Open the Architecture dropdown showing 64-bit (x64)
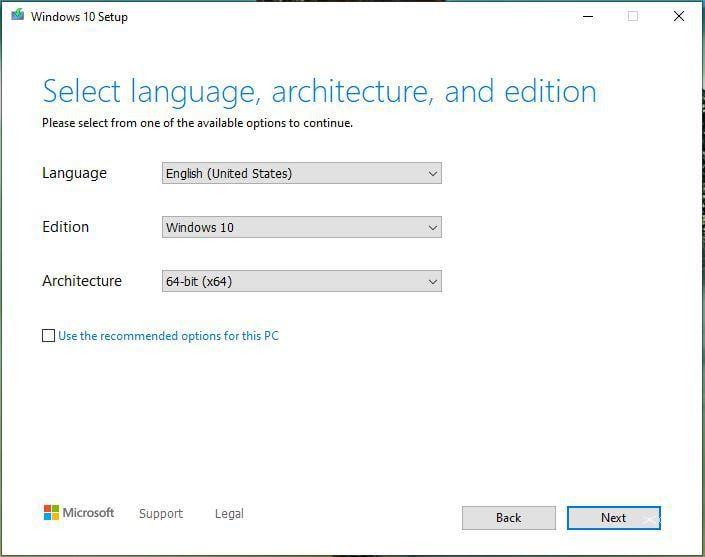Viewport: 705px width, 557px height. click(301, 281)
